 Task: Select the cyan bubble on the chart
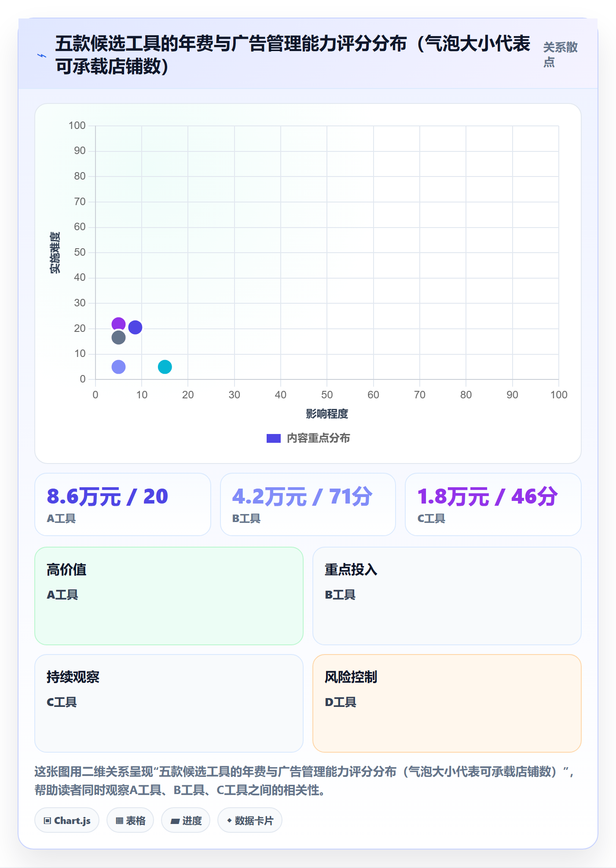165,367
